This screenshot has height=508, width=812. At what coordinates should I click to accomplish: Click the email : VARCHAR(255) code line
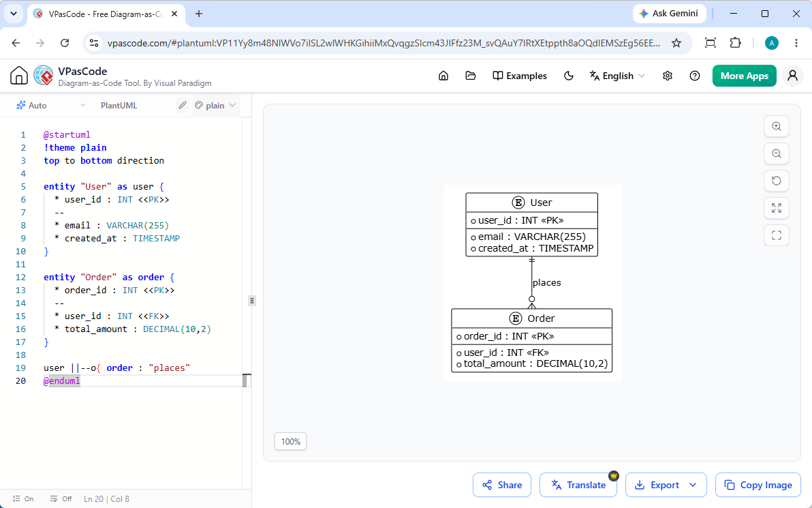[x=111, y=226]
